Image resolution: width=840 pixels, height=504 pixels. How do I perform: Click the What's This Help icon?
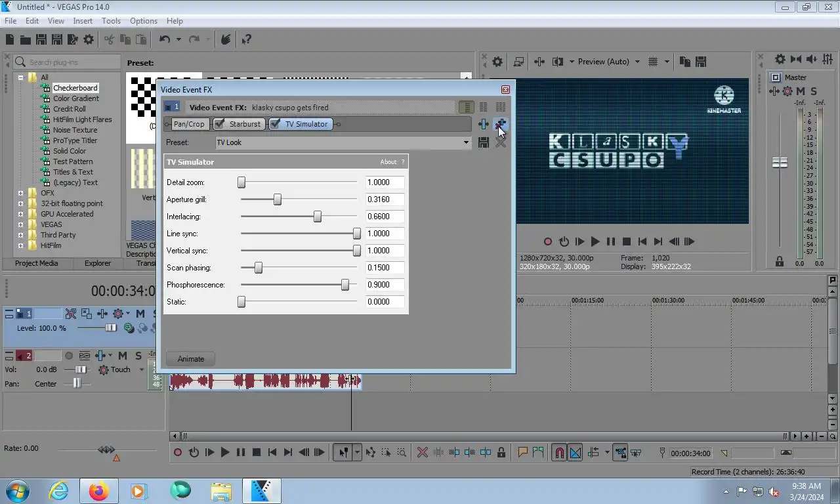(x=246, y=39)
